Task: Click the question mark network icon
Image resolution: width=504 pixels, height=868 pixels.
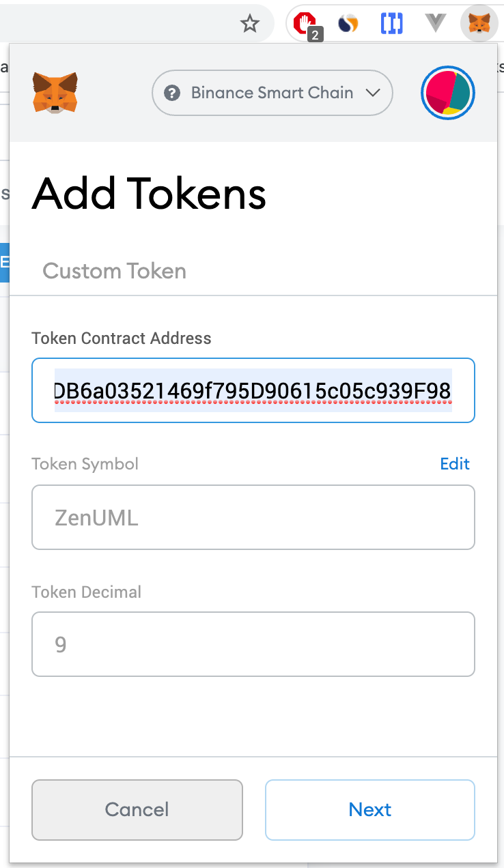Action: [173, 93]
